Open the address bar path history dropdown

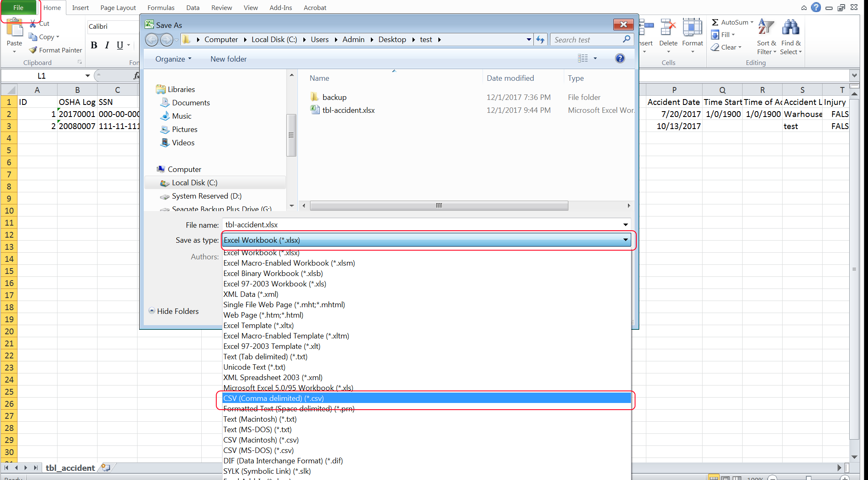point(529,40)
